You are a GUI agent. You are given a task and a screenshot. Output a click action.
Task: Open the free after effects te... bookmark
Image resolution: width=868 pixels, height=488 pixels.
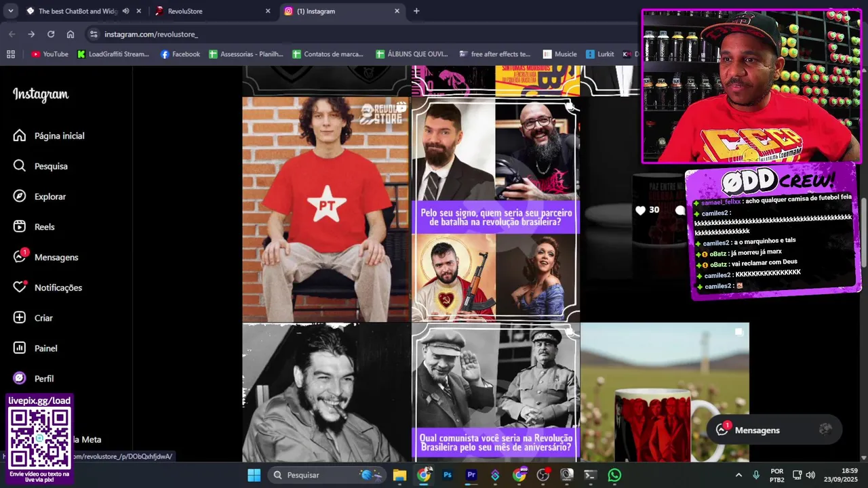coord(495,54)
